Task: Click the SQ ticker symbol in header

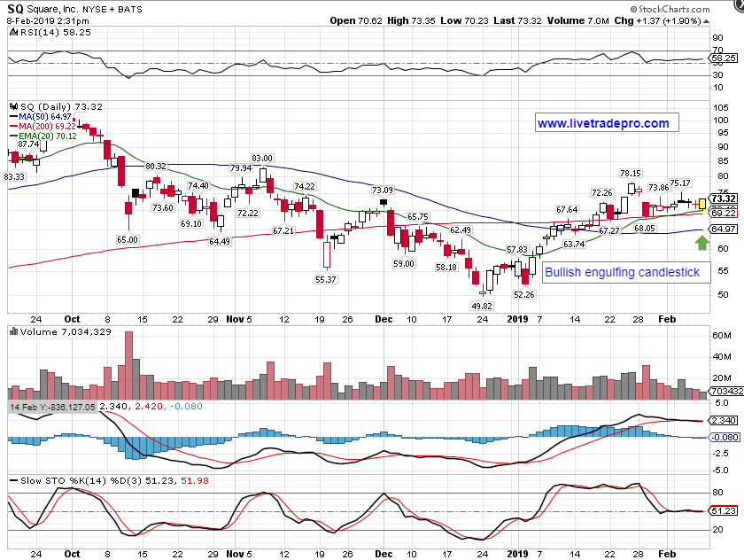Action: 16,7
